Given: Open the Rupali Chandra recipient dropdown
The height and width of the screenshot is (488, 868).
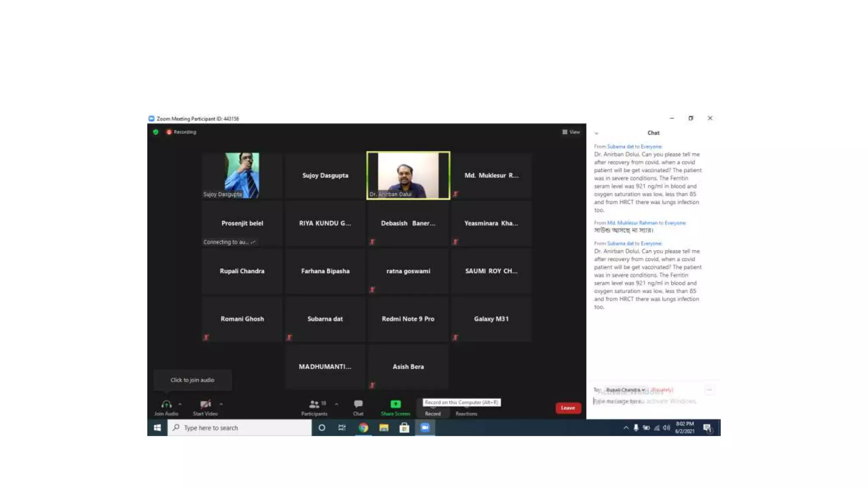Looking at the screenshot, I should coord(625,390).
